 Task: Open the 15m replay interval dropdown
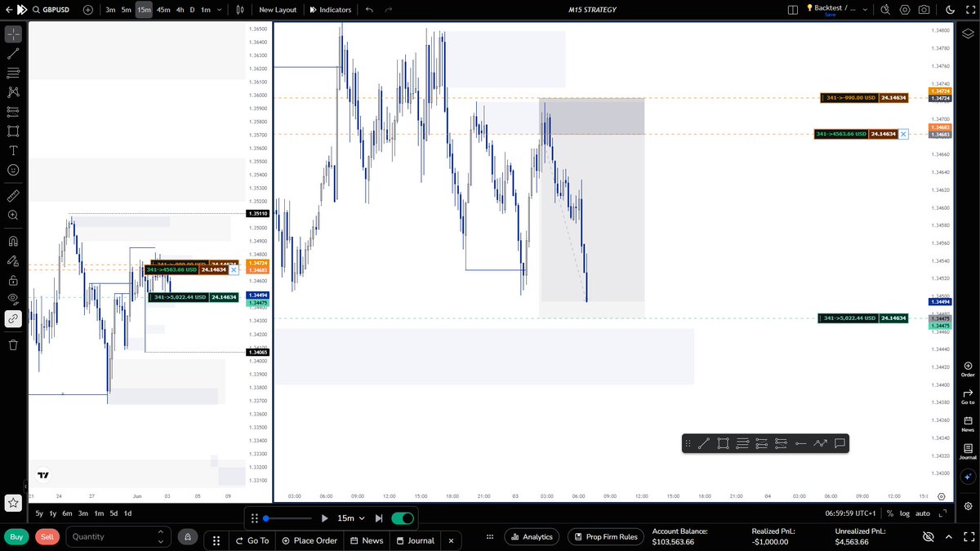(351, 518)
